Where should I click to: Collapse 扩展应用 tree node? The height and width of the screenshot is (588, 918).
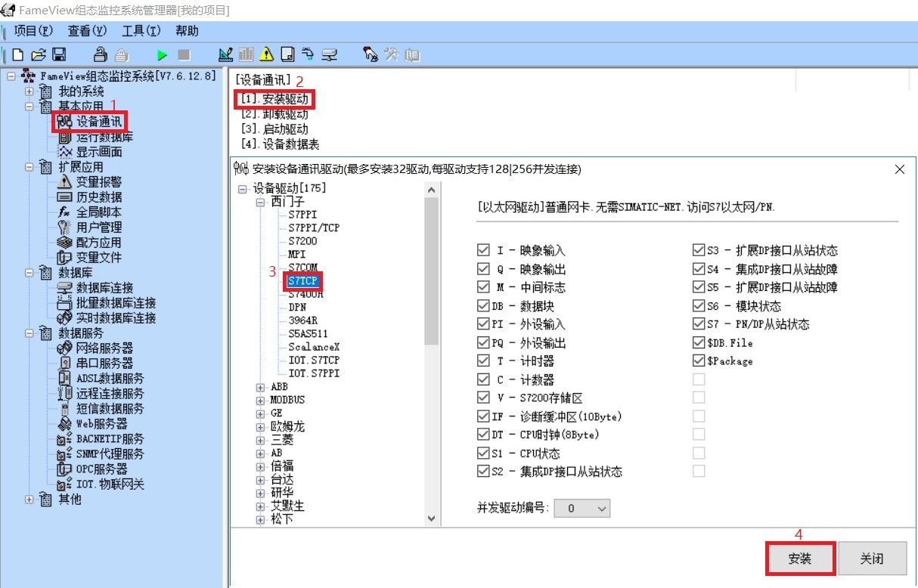pos(29,167)
